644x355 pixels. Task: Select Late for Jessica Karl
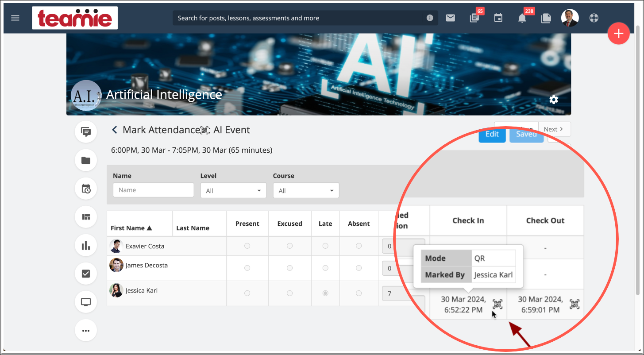pyautogui.click(x=325, y=293)
